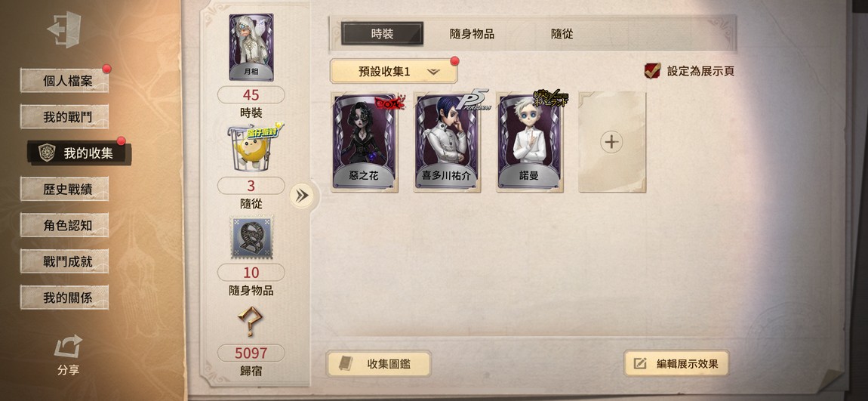Open the 預設收集1 dropdown

tap(393, 72)
